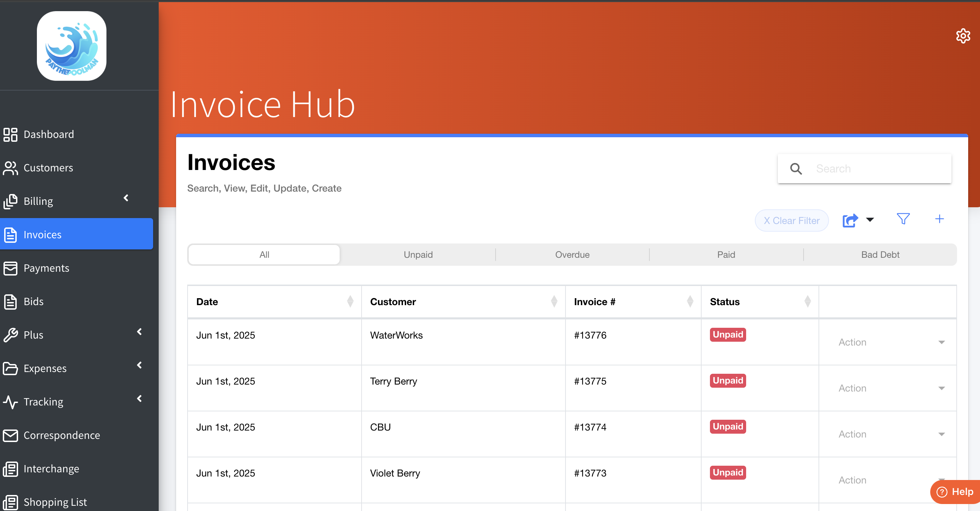
Task: Click the PayThePoolMan logo
Action: pos(72,46)
